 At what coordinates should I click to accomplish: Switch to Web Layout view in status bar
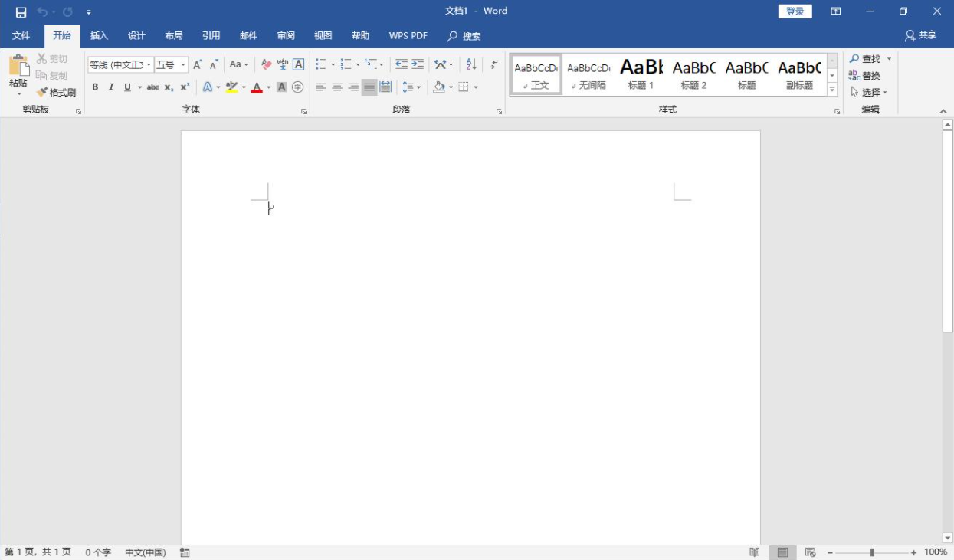click(811, 552)
